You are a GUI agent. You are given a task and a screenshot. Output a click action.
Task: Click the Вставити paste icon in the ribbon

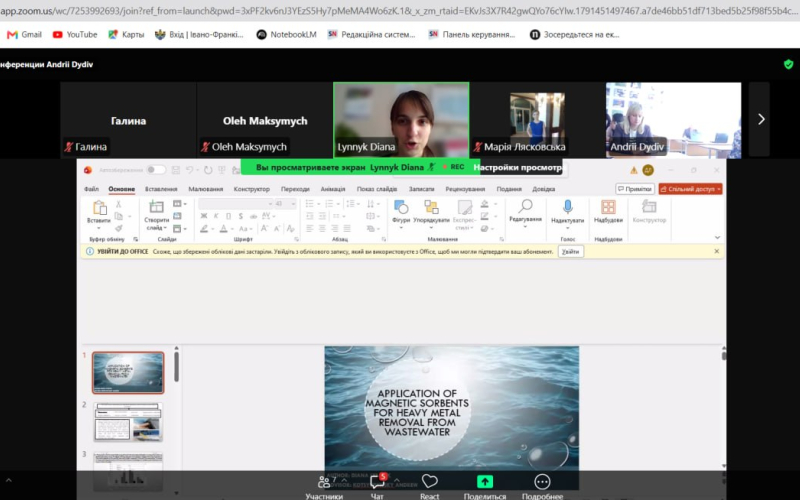coord(99,207)
